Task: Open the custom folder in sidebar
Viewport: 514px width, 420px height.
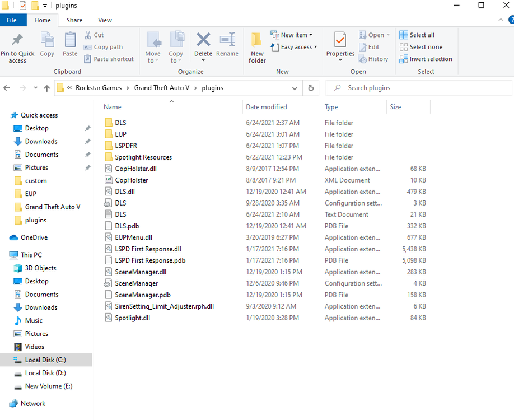Action: click(x=36, y=181)
